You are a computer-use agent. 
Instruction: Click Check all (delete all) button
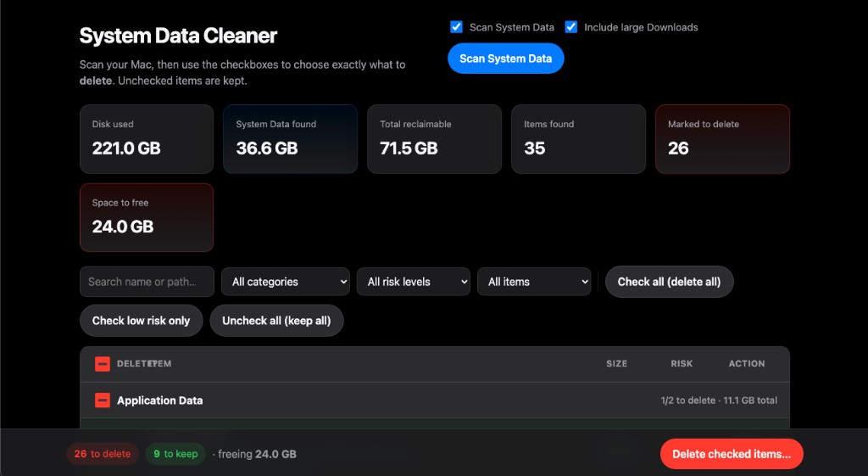(670, 282)
